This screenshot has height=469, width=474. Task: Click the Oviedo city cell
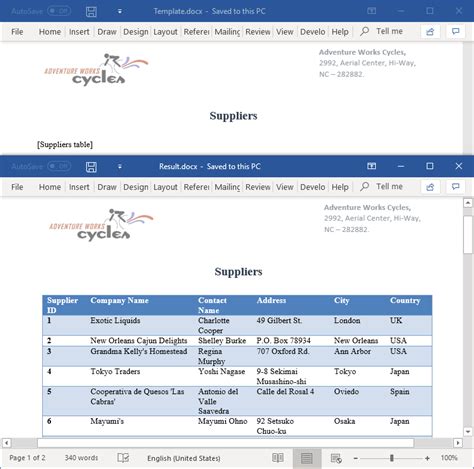(346, 391)
